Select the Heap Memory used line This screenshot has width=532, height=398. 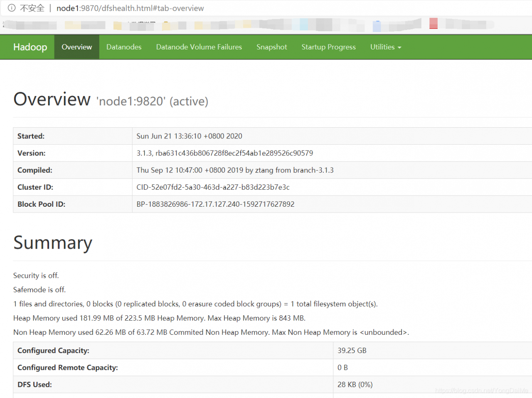[159, 318]
